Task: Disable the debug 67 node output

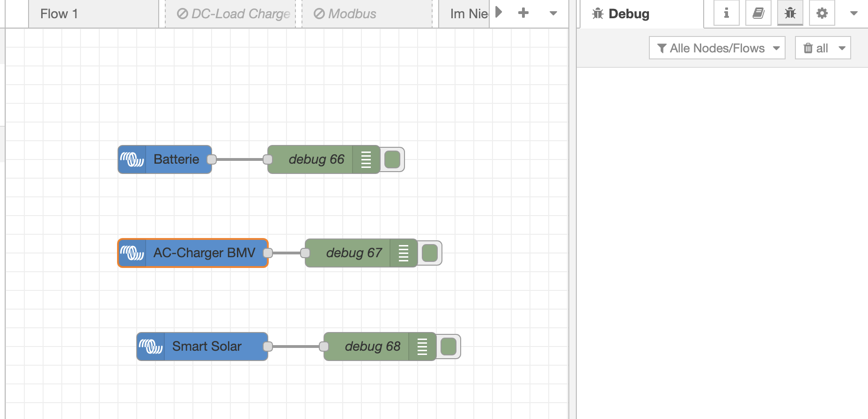Action: (x=430, y=253)
